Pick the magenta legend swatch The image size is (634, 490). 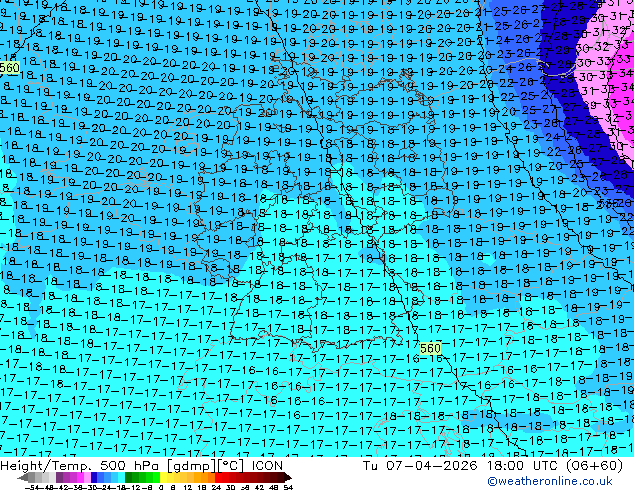[x=80, y=477]
